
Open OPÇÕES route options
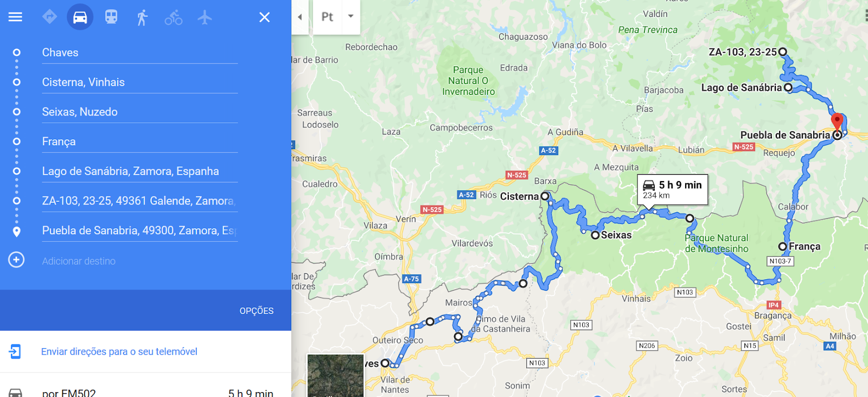pyautogui.click(x=257, y=311)
